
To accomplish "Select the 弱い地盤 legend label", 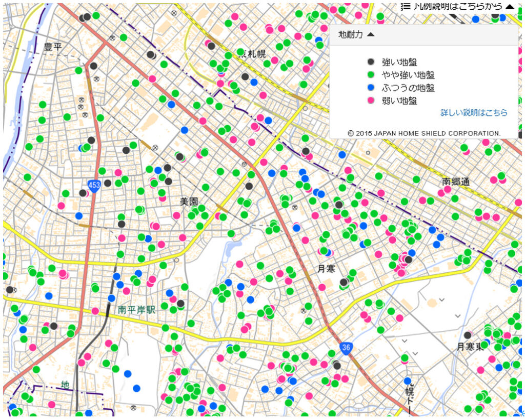I will coord(399,101).
